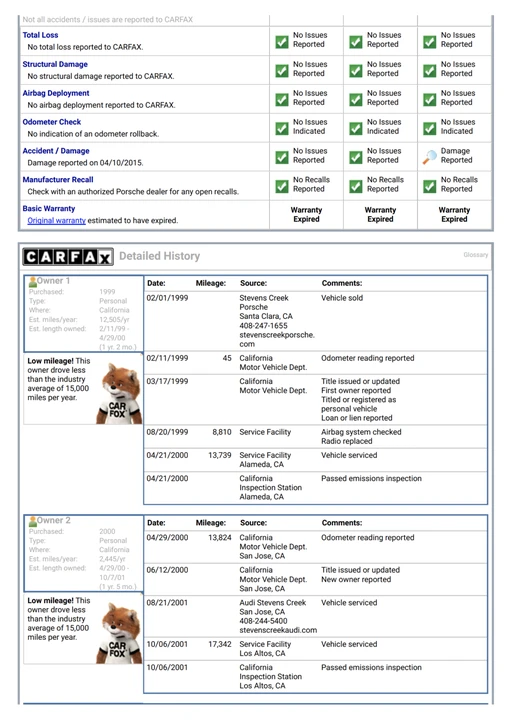The height and width of the screenshot is (720, 515).
Task: Click 'Damage Reported' text in Accident row
Action: 456,156
